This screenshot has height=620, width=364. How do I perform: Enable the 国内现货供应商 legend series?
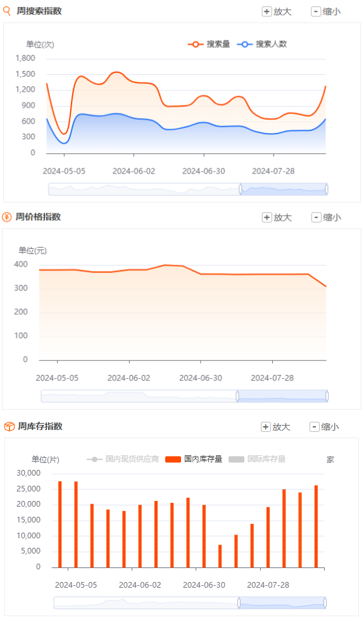click(123, 459)
